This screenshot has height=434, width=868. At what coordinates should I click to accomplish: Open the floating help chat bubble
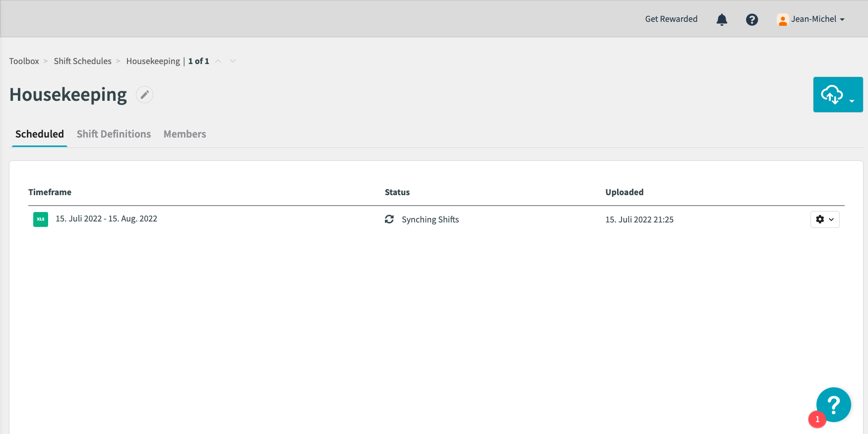point(833,405)
